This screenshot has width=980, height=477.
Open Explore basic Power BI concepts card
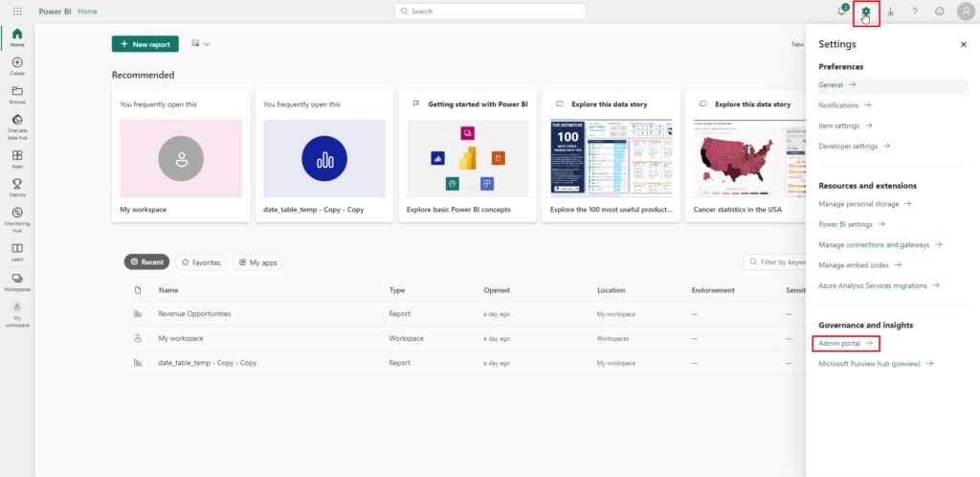467,156
